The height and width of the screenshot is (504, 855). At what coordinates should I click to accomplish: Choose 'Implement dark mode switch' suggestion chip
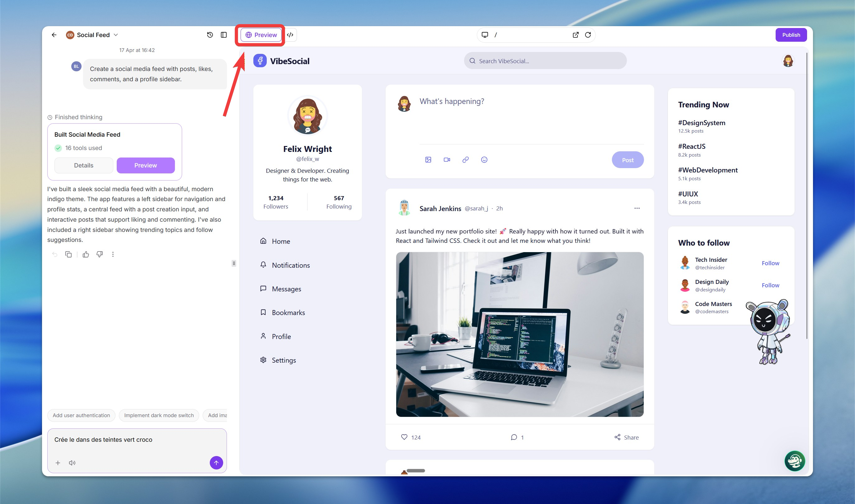click(159, 415)
